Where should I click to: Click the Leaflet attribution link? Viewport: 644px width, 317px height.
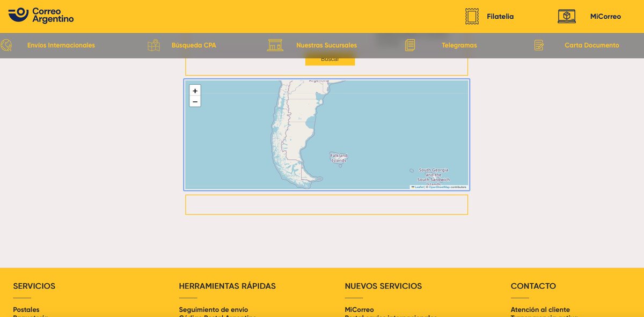(418, 187)
